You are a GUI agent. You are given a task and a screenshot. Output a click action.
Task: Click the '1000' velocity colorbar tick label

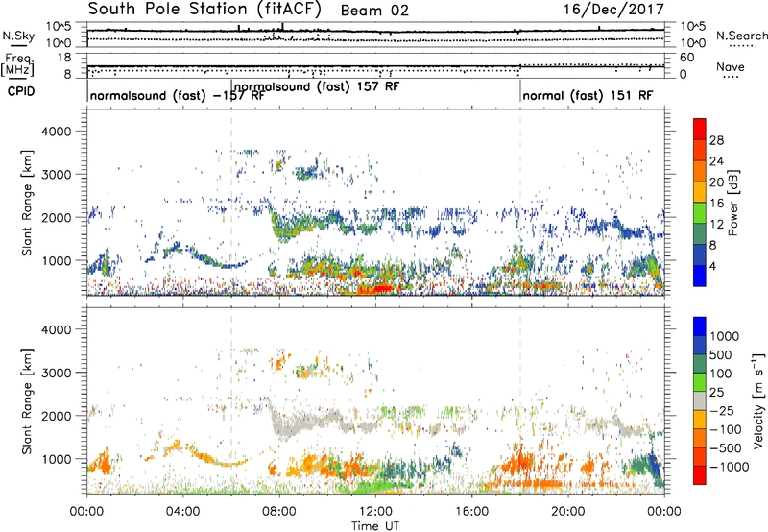(725, 336)
